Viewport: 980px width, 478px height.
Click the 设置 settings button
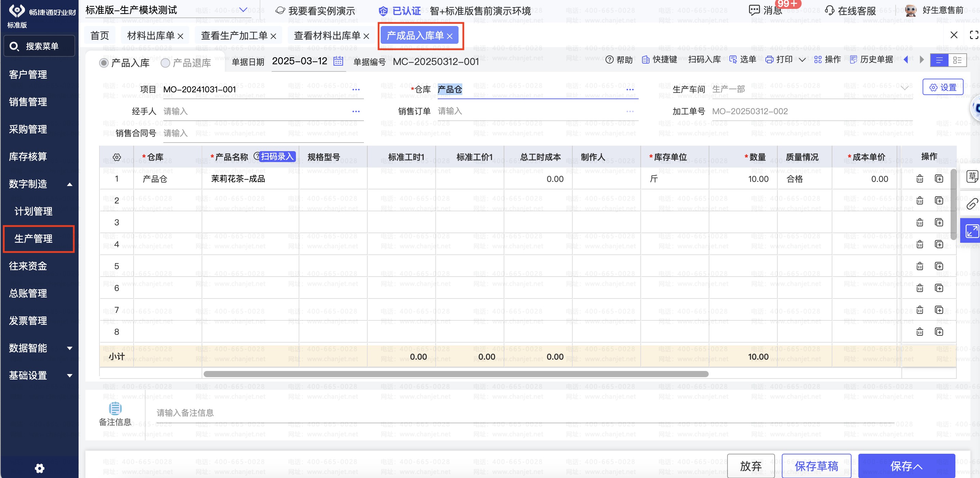click(x=943, y=87)
